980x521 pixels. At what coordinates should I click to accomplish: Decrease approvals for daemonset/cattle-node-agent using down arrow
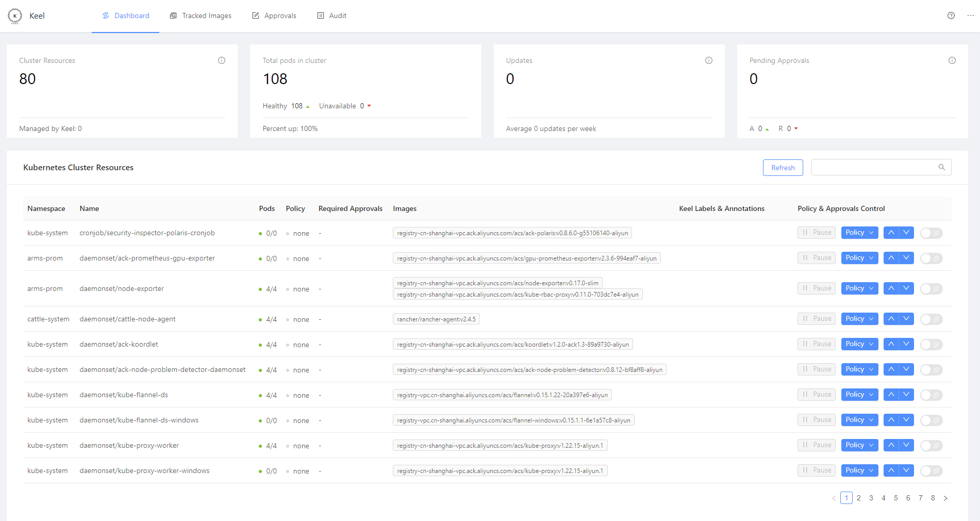pos(906,319)
